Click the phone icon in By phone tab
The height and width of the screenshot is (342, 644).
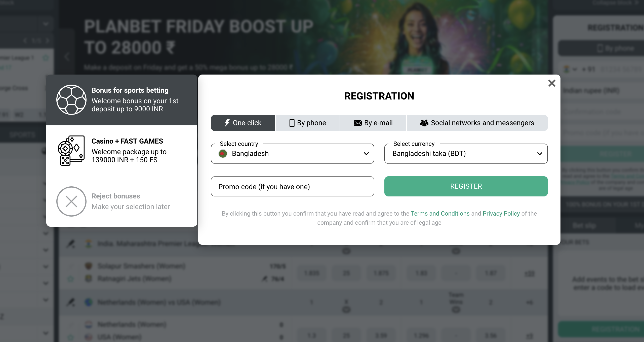[x=292, y=123]
